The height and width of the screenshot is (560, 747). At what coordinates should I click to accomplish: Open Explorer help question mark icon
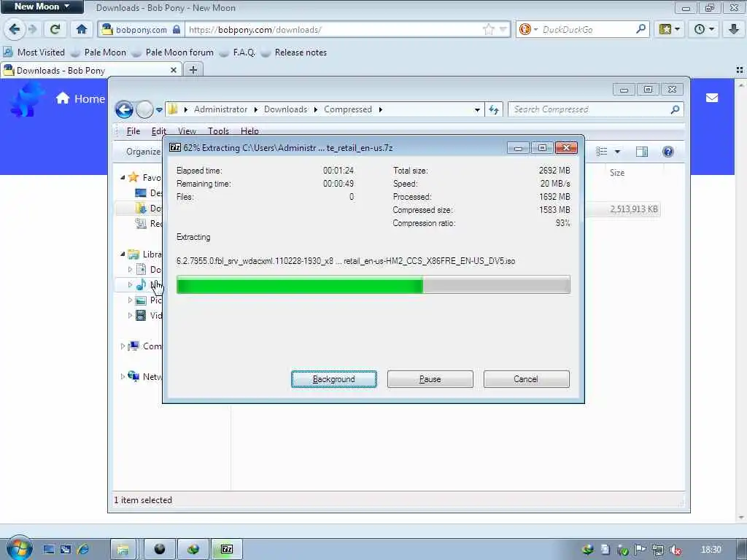click(x=668, y=152)
